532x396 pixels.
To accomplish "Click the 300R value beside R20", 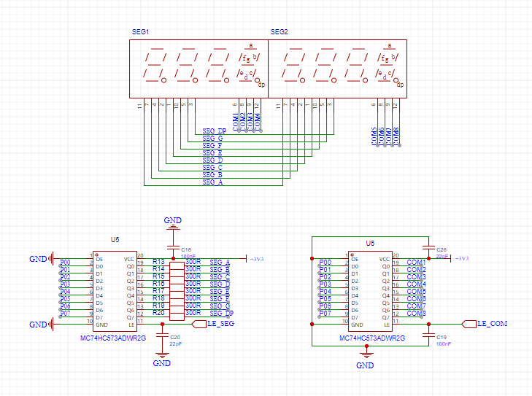I will [x=193, y=313].
